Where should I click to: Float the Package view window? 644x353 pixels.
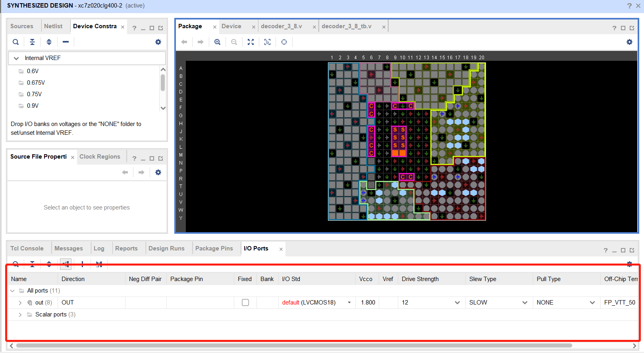pos(632,28)
